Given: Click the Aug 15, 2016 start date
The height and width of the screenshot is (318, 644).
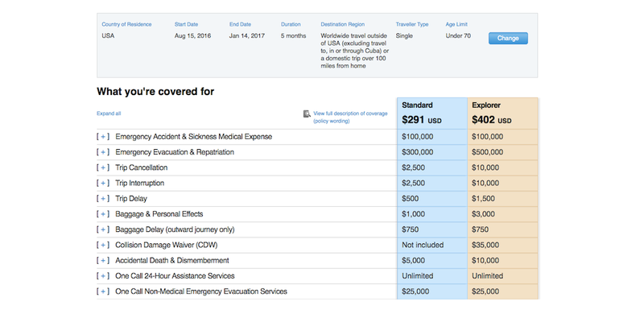Looking at the screenshot, I should pyautogui.click(x=192, y=35).
